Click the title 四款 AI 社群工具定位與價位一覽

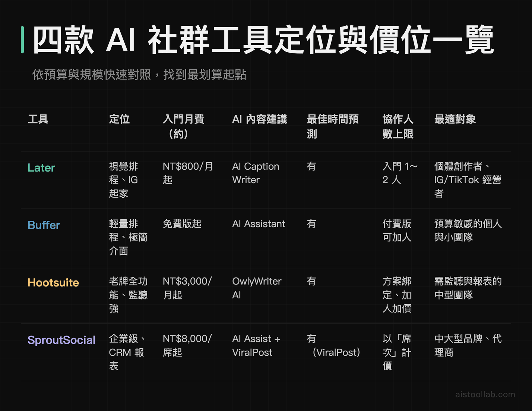[x=263, y=40]
